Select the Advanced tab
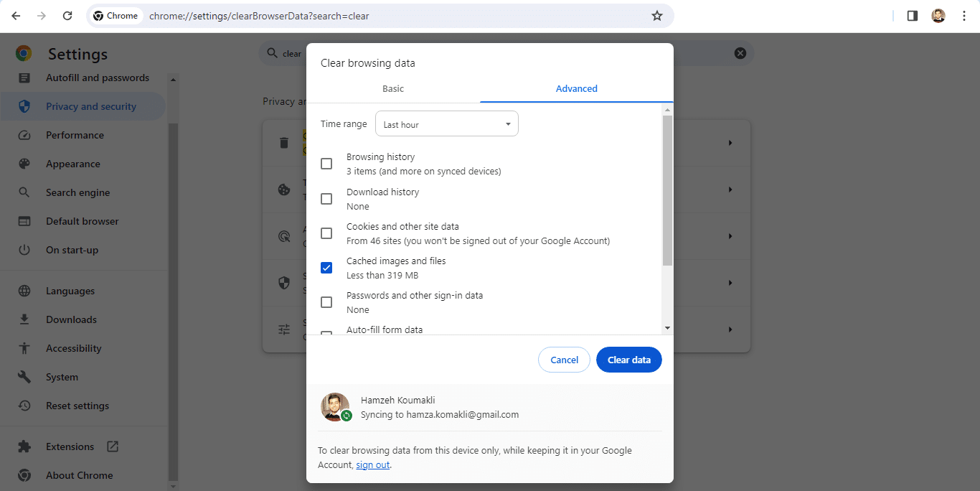The width and height of the screenshot is (980, 491). point(576,89)
